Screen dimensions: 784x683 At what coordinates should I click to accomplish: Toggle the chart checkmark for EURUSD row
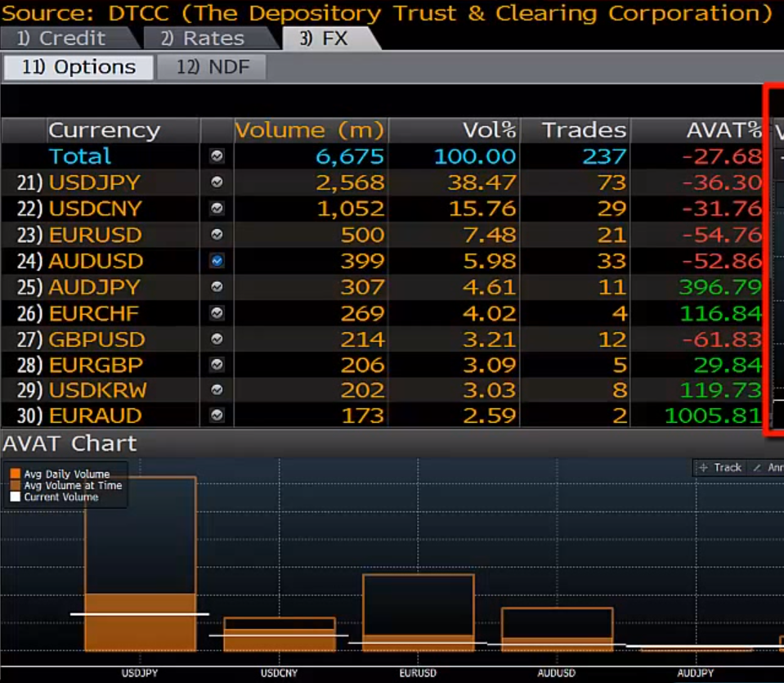217,234
